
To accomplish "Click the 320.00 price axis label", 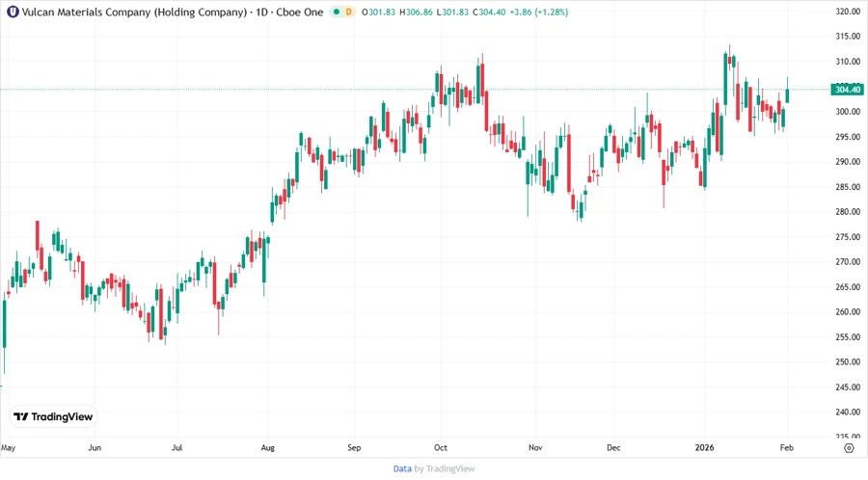I will [848, 11].
